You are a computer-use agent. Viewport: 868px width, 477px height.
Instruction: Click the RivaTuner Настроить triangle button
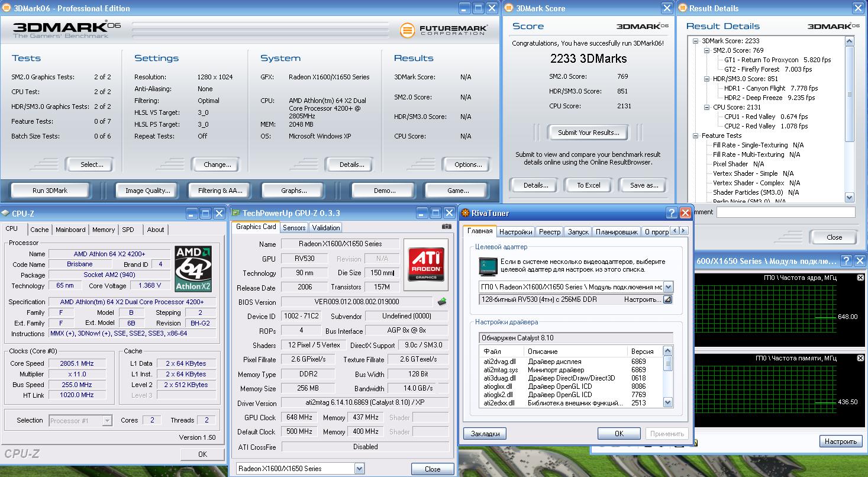coord(667,299)
